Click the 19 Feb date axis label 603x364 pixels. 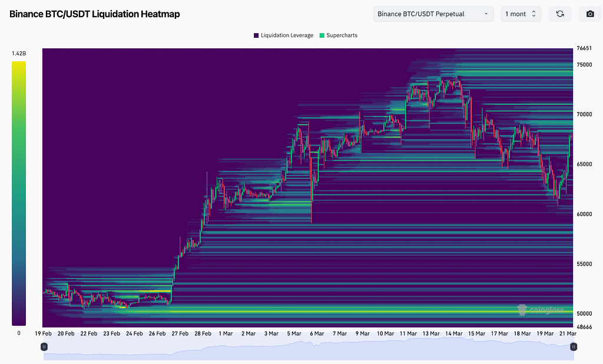(43, 333)
